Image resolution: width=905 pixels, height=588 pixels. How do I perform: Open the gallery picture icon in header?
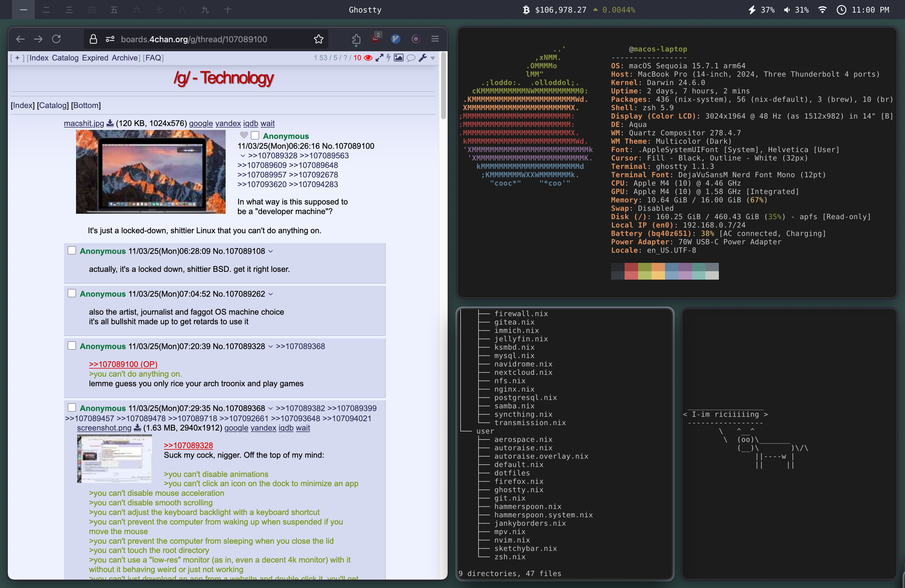tap(399, 58)
